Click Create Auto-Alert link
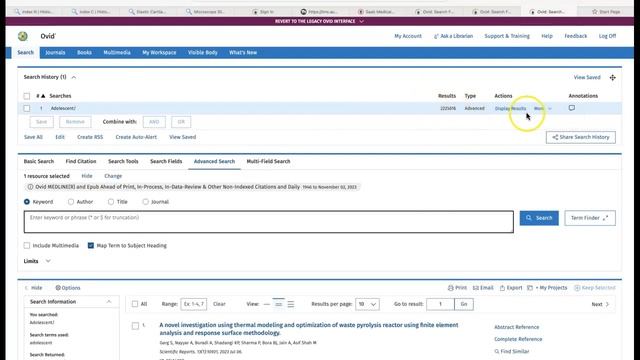 [x=136, y=137]
